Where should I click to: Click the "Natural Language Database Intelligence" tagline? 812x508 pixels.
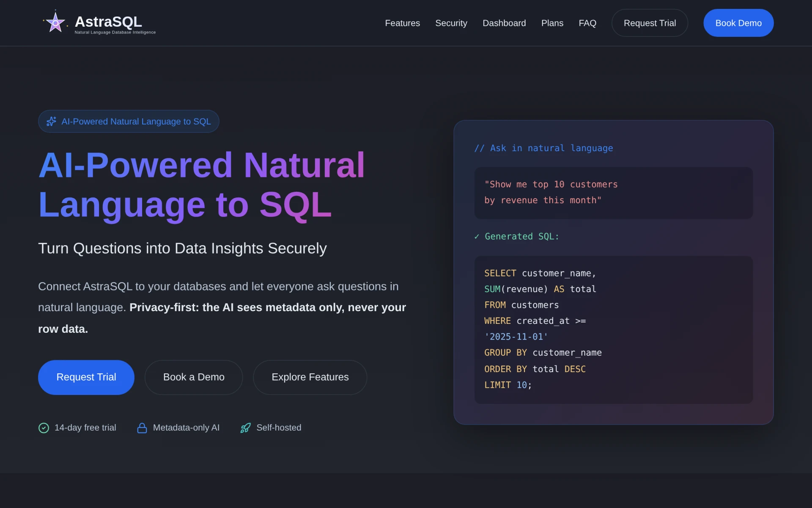click(x=115, y=32)
